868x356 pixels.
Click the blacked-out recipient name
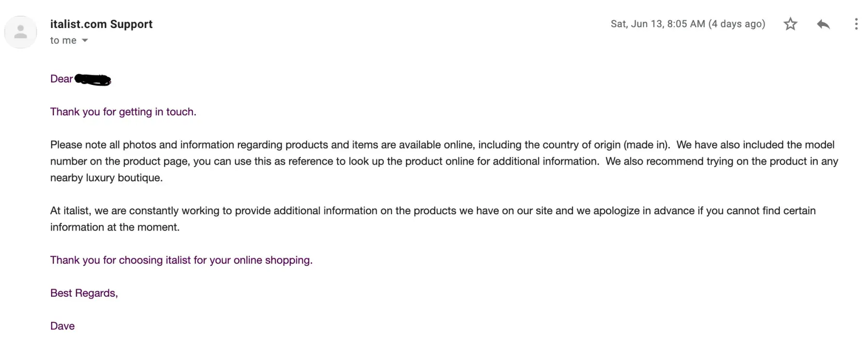[93, 80]
